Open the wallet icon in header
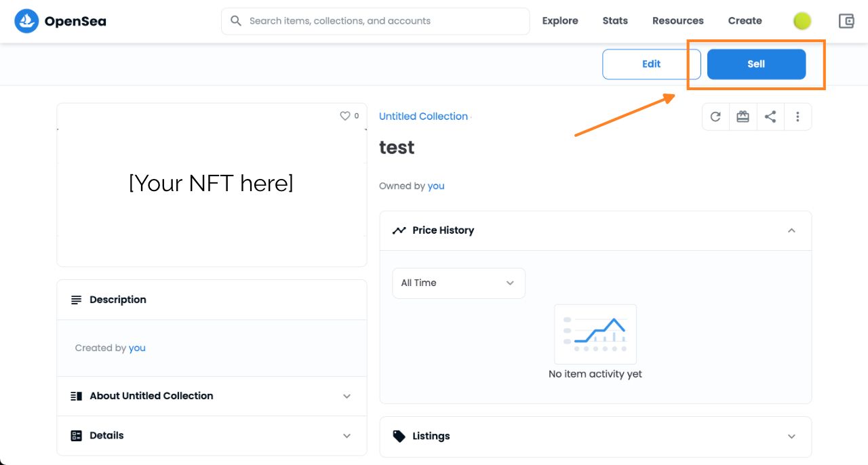Viewport: 868px width, 465px height. pyautogui.click(x=846, y=21)
